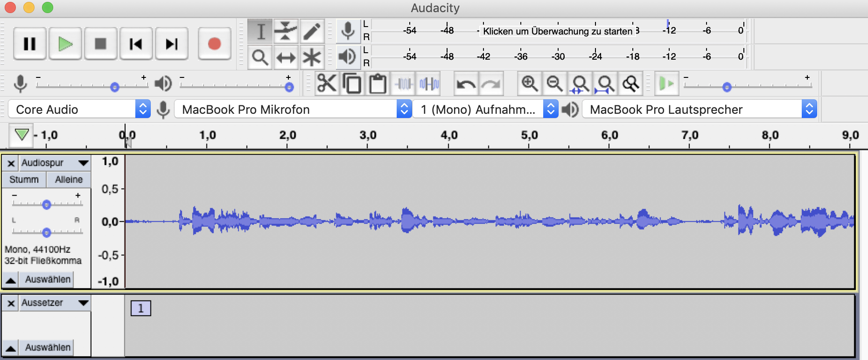Click Auswählen button on the Aussetzer track
This screenshot has height=360, width=868.
click(48, 347)
